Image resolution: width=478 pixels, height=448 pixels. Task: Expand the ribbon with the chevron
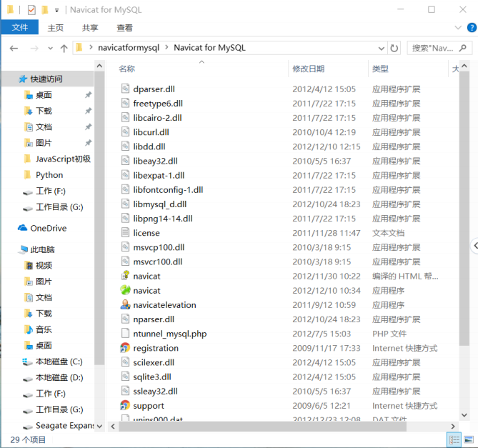click(458, 28)
